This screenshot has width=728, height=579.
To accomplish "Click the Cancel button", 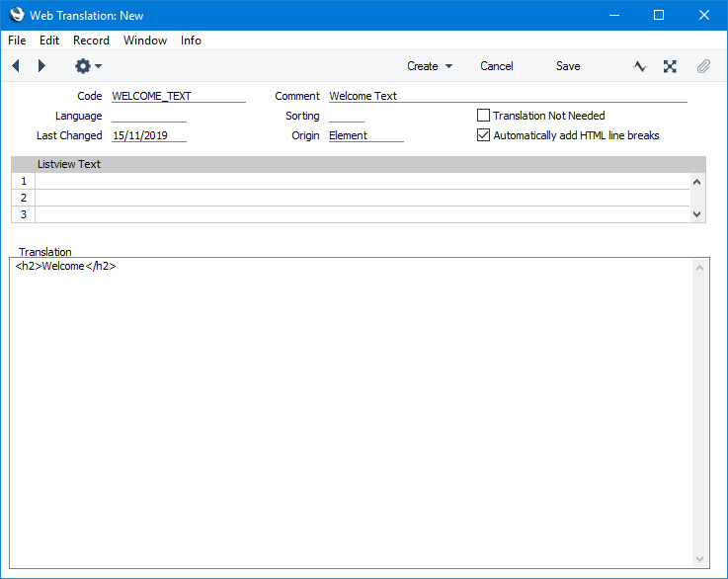I will 496,66.
